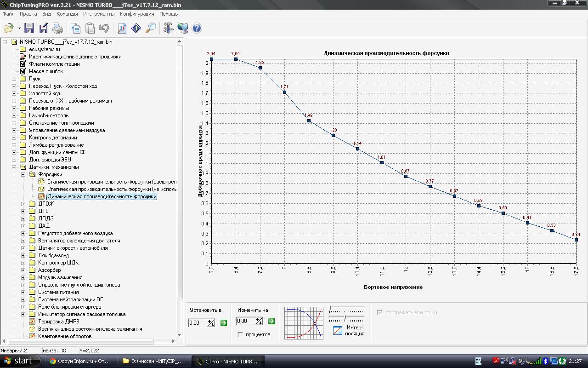Click the Copy toolbar icon
This screenshot has height=368, width=588.
pyautogui.click(x=75, y=28)
